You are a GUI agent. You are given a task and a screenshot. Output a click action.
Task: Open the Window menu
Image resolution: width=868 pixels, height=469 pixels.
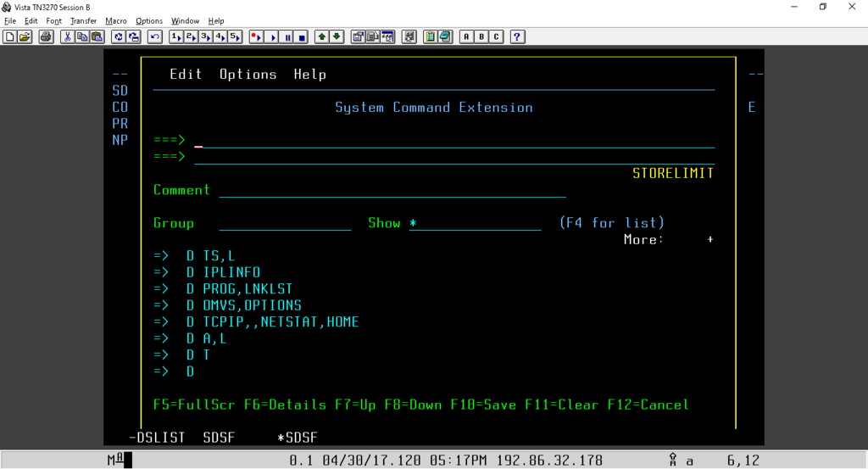[185, 21]
